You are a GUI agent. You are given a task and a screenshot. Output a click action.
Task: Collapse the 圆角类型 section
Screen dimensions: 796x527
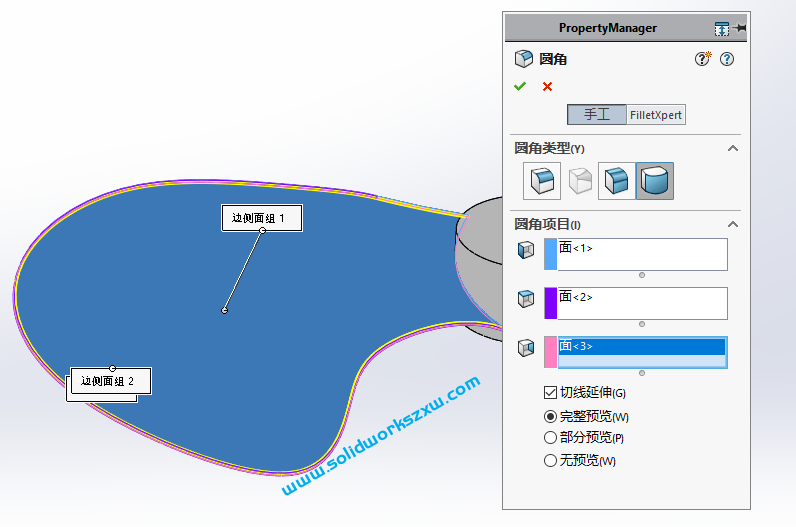coord(733,148)
